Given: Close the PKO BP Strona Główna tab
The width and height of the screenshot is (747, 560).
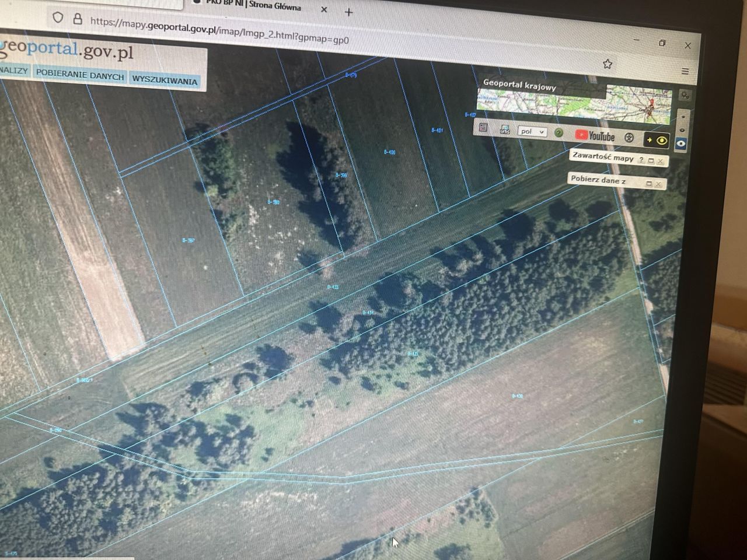Looking at the screenshot, I should click(324, 9).
